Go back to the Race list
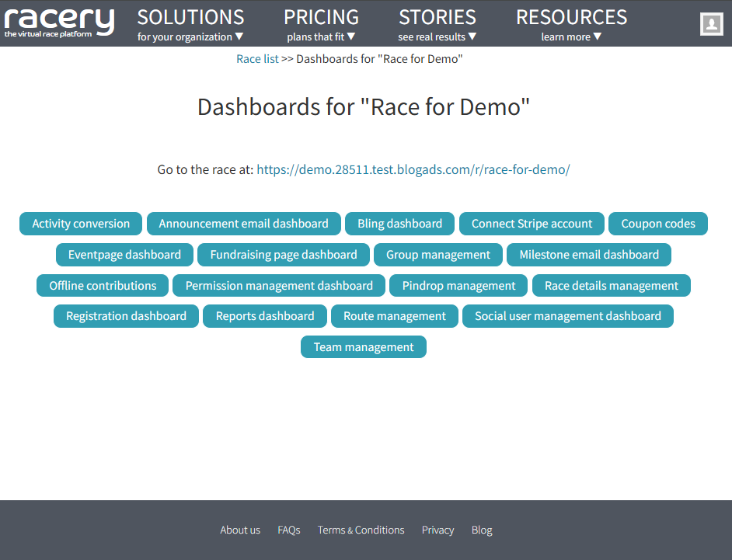The height and width of the screenshot is (560, 732). (x=257, y=58)
